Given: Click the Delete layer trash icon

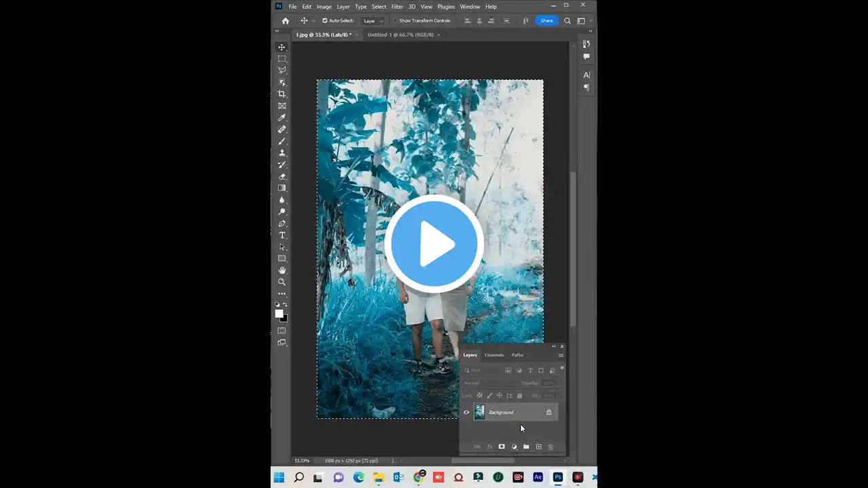Looking at the screenshot, I should (551, 446).
